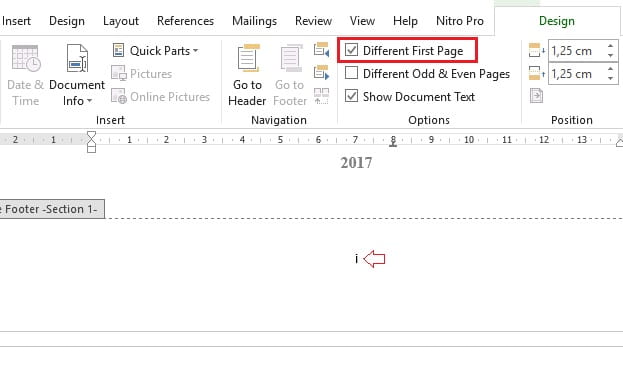The image size is (623, 376).
Task: Switch to the References tab
Action: (x=186, y=21)
